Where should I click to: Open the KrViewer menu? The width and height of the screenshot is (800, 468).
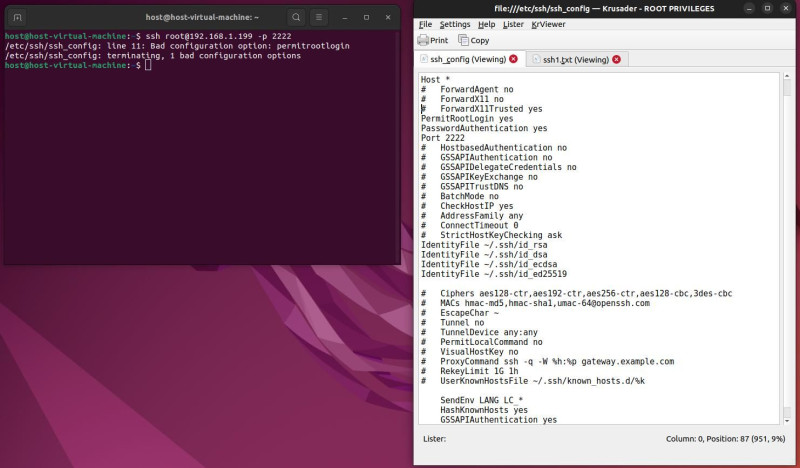point(548,24)
